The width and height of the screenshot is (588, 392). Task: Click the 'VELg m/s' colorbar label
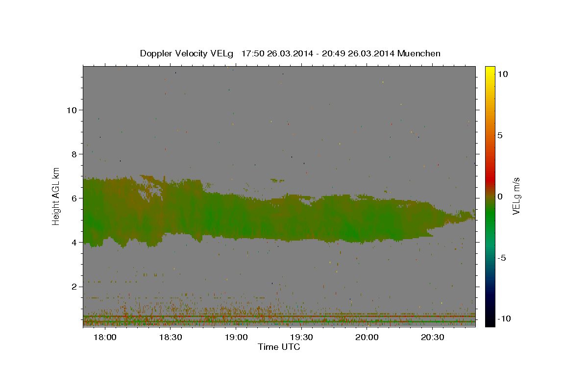516,196
